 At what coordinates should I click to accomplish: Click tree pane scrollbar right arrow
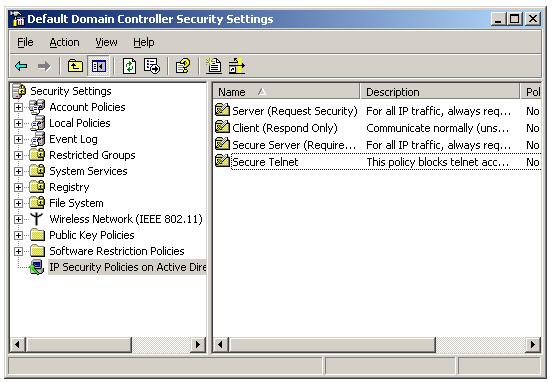[x=198, y=344]
